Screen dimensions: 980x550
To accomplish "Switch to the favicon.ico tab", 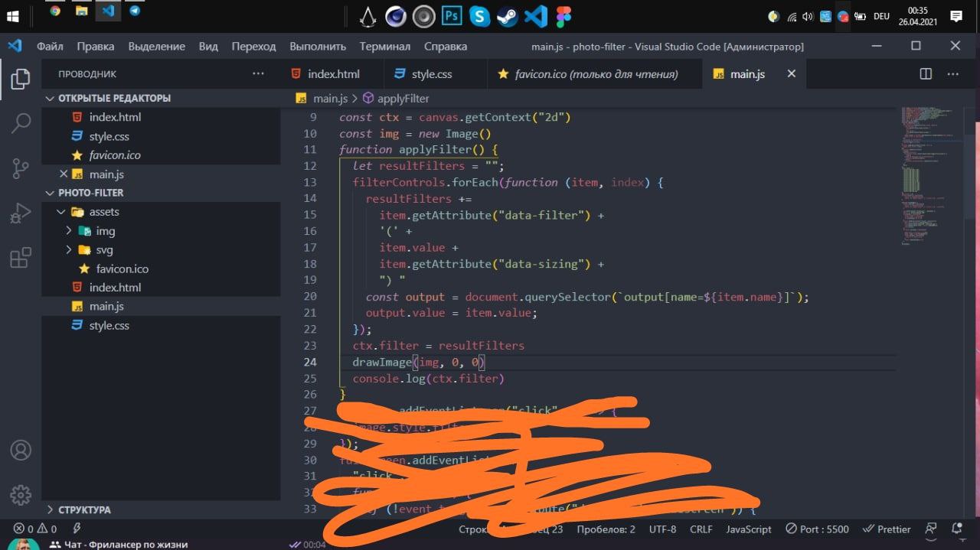I will click(x=593, y=74).
